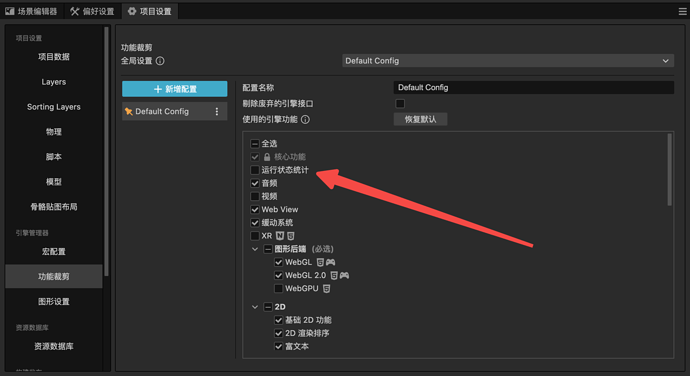Uncheck the 基础 2D 功能 checkbox
The height and width of the screenshot is (376, 690).
click(279, 320)
